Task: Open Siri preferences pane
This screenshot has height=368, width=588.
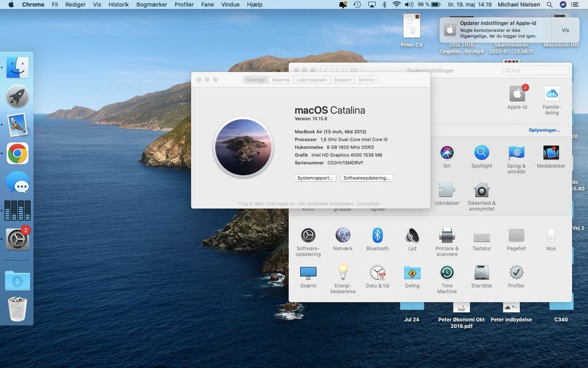Action: (447, 157)
